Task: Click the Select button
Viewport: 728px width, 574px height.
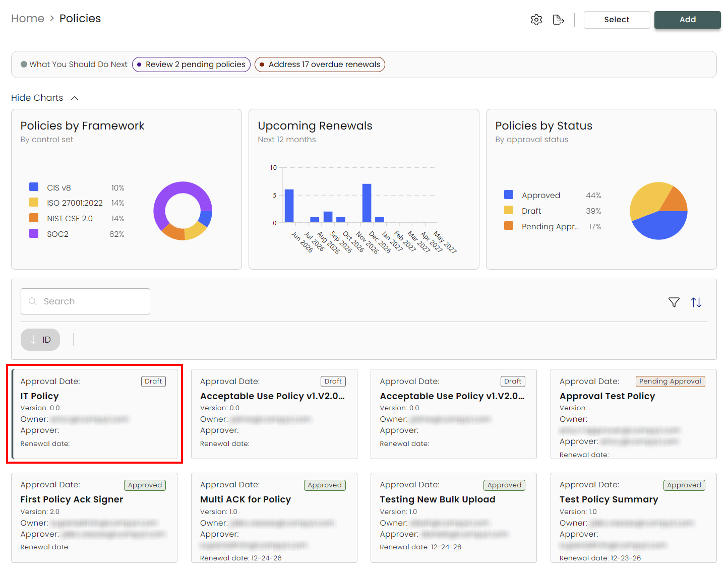Action: pos(617,20)
